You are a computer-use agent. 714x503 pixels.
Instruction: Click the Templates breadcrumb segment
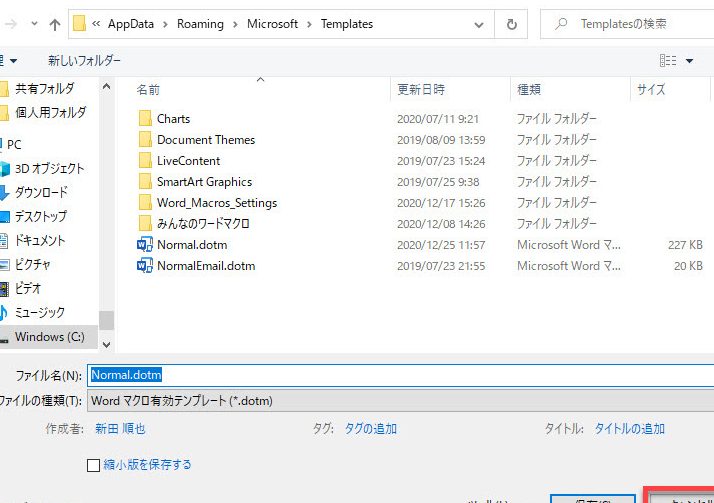pyautogui.click(x=347, y=24)
